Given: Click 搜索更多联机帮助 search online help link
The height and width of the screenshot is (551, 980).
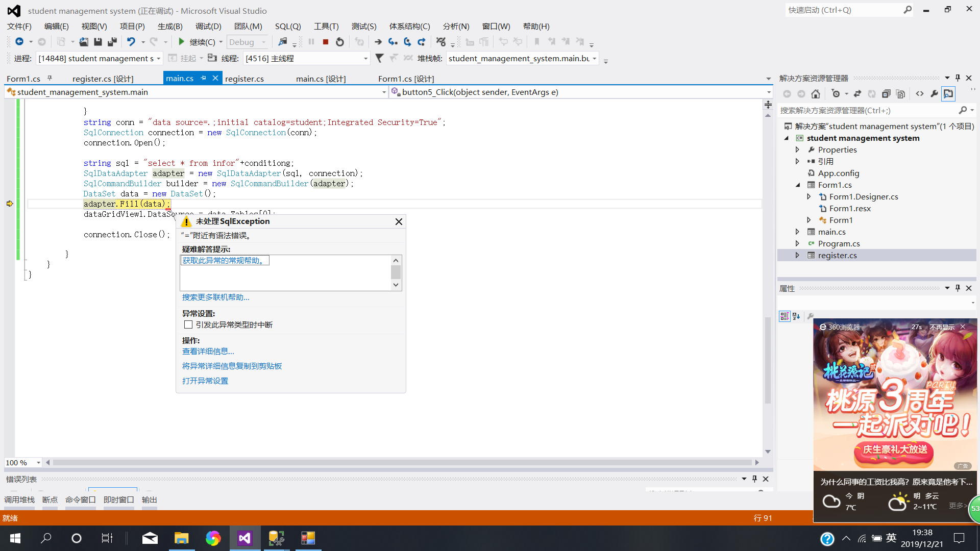Looking at the screenshot, I should click(x=216, y=297).
